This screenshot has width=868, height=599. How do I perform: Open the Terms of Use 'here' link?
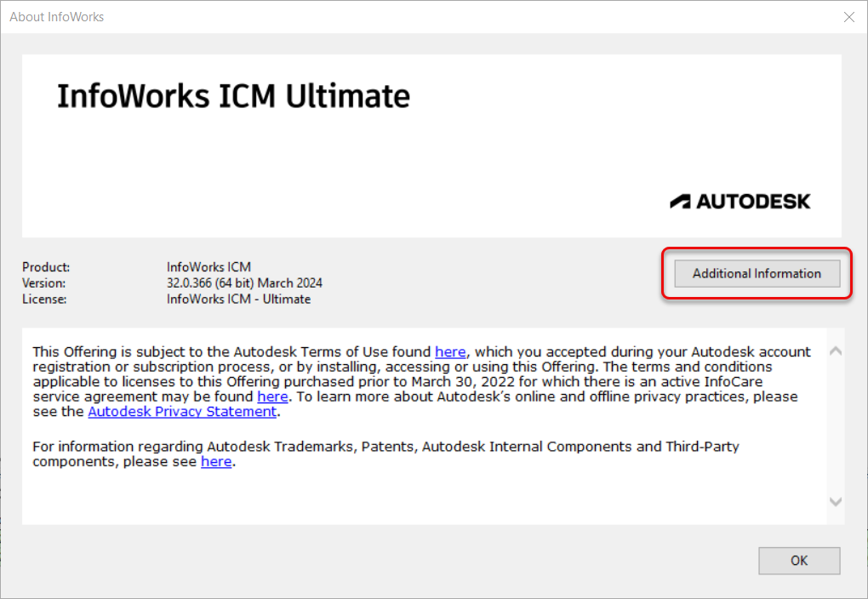click(450, 351)
